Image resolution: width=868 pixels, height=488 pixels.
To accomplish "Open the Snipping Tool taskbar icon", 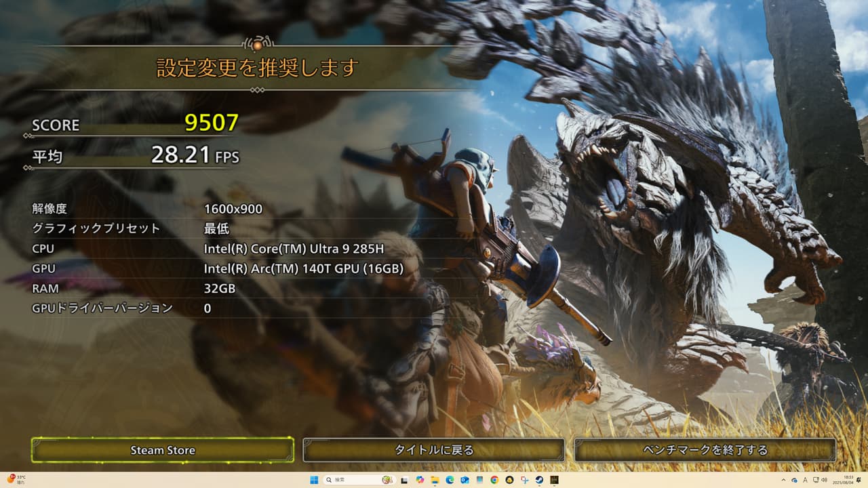I will (x=524, y=480).
